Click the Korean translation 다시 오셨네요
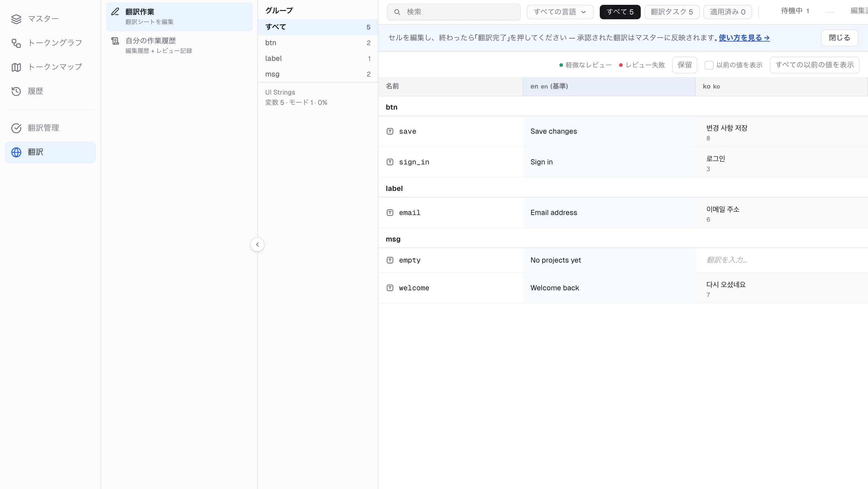The height and width of the screenshot is (489, 868). click(726, 285)
